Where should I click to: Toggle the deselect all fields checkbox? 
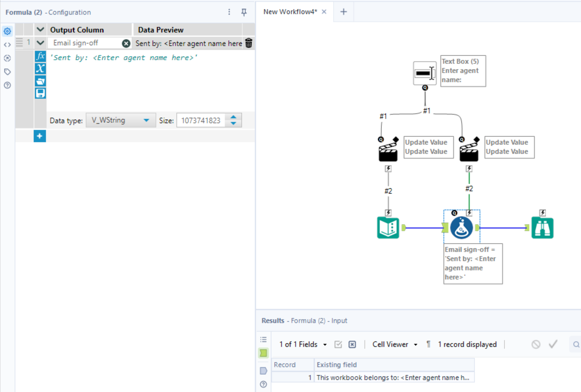pos(352,344)
